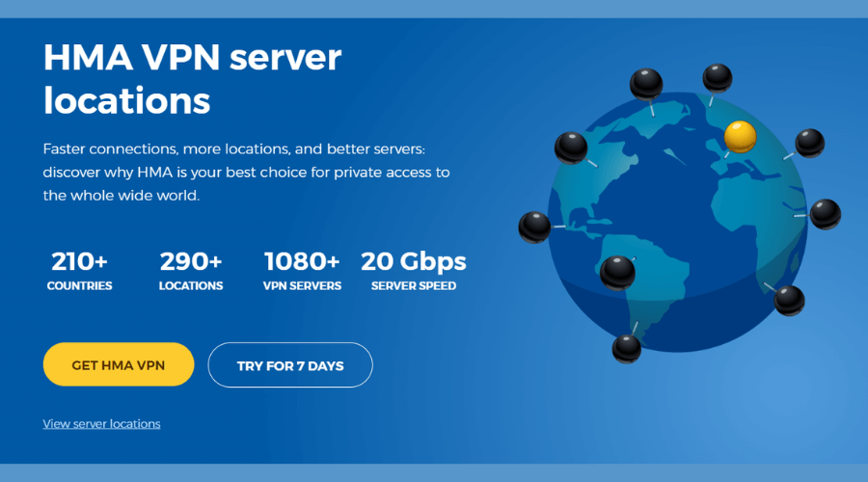Click the 1080+ VPN Servers statistic
Viewport: 868px width, 482px height.
[x=302, y=270]
